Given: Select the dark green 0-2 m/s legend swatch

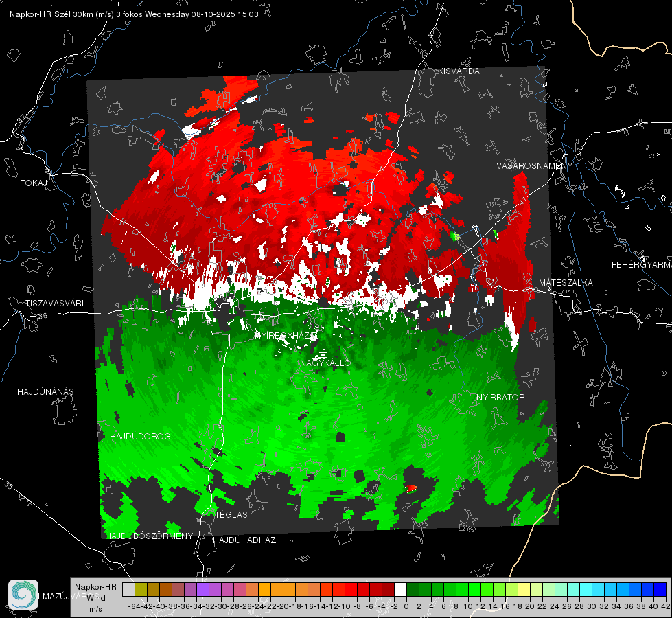Looking at the screenshot, I should pos(413,590).
